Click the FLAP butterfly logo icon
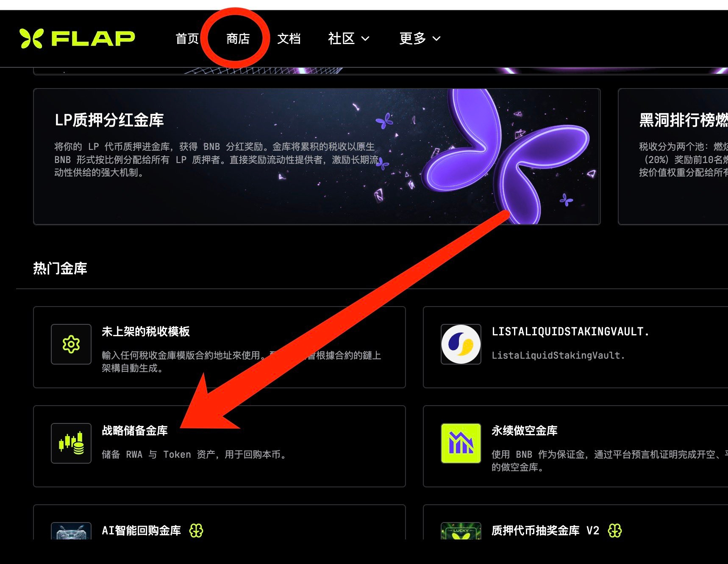This screenshot has width=728, height=564. 31,39
